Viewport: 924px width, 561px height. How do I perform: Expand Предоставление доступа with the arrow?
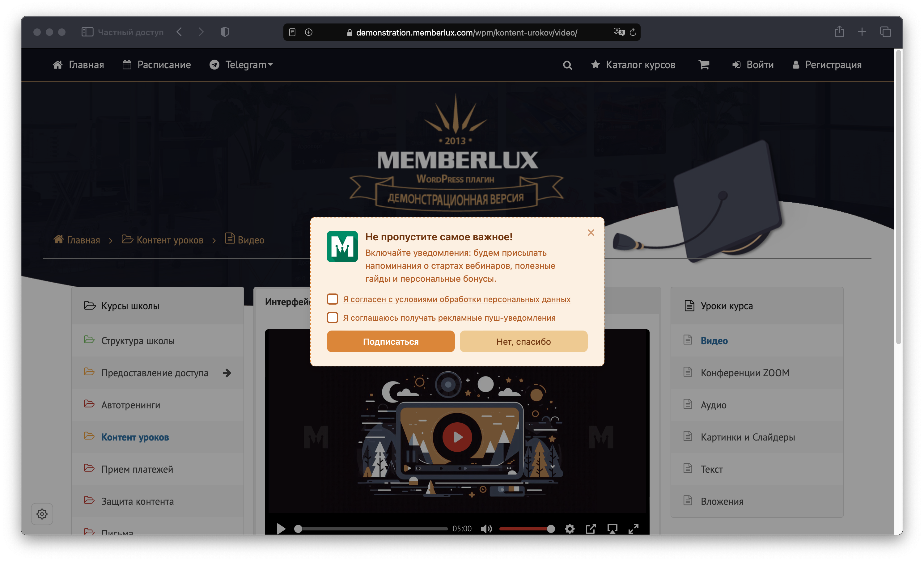tap(227, 373)
